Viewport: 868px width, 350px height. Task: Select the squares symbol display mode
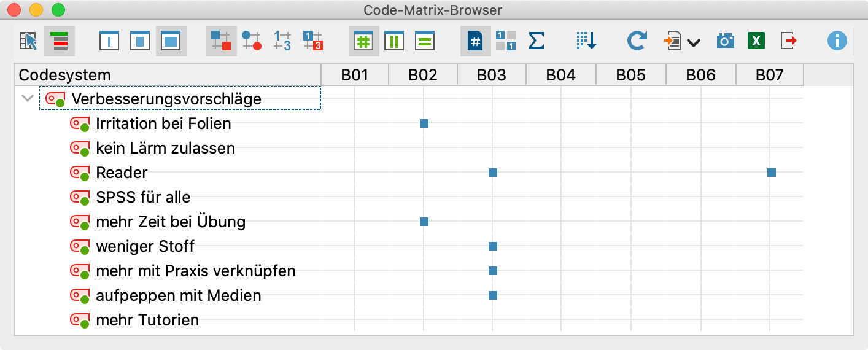(221, 41)
